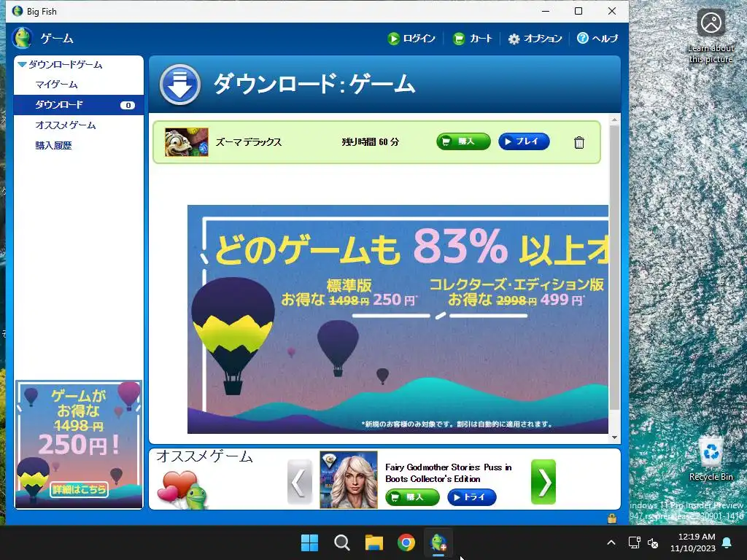Viewport: 747px width, 560px height.
Task: Try Fairy Godmother Stories with トライ button
Action: (472, 497)
